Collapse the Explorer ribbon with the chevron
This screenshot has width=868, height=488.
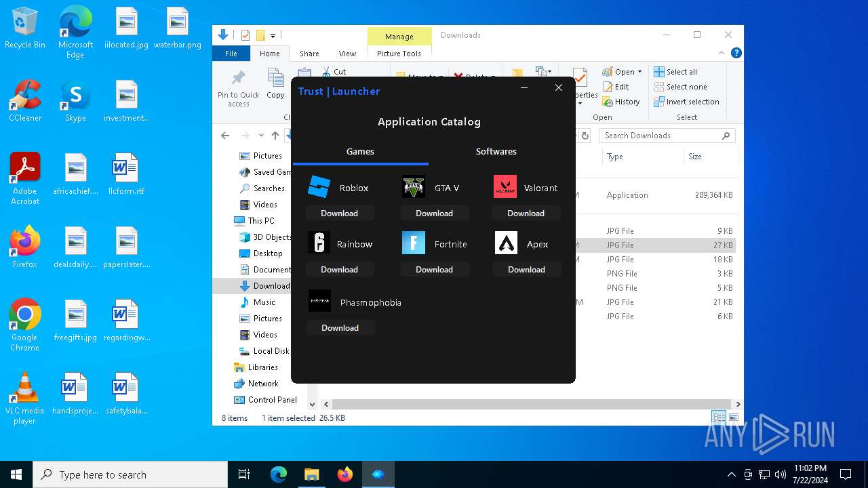pos(722,53)
